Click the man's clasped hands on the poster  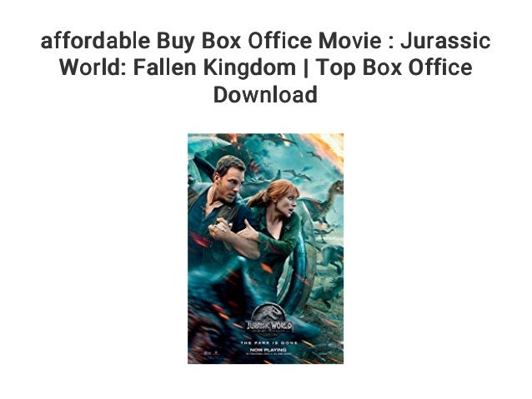pos(221,229)
